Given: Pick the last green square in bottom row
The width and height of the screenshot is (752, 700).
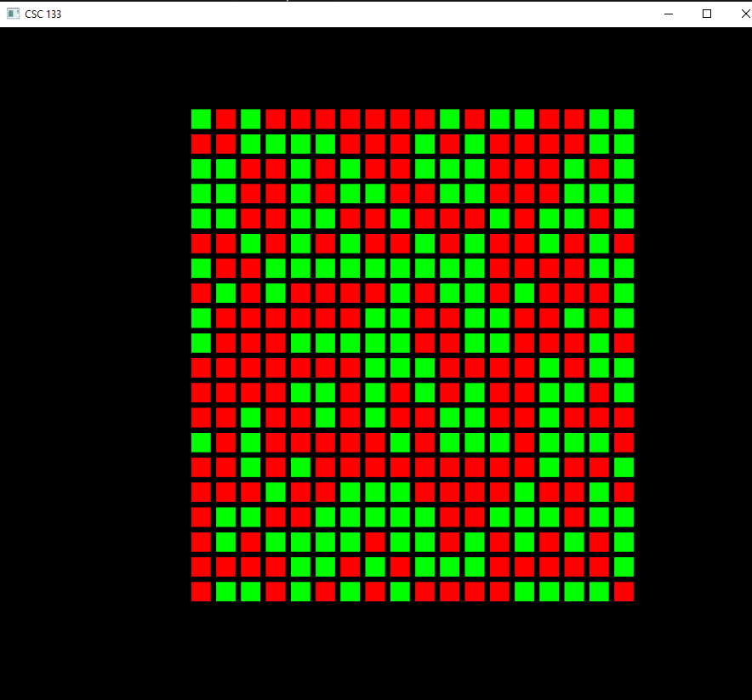Looking at the screenshot, I should point(599,592).
